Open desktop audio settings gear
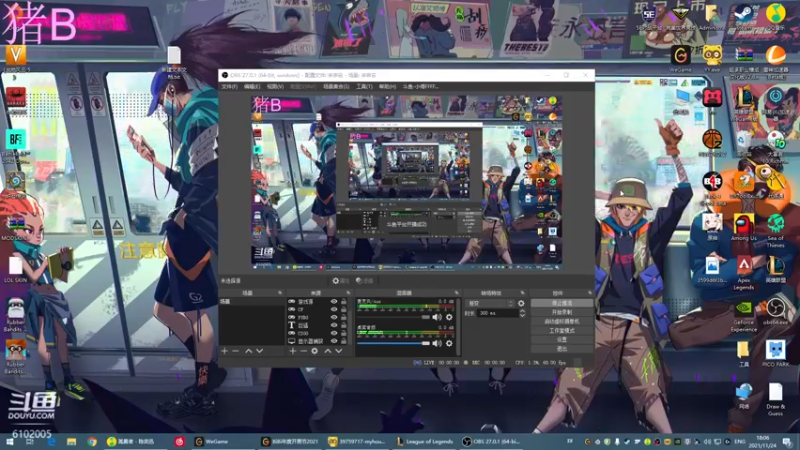This screenshot has height=450, width=800. [449, 343]
